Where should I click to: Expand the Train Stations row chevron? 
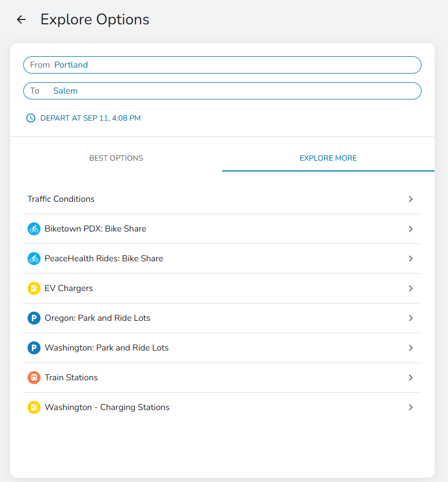(411, 378)
